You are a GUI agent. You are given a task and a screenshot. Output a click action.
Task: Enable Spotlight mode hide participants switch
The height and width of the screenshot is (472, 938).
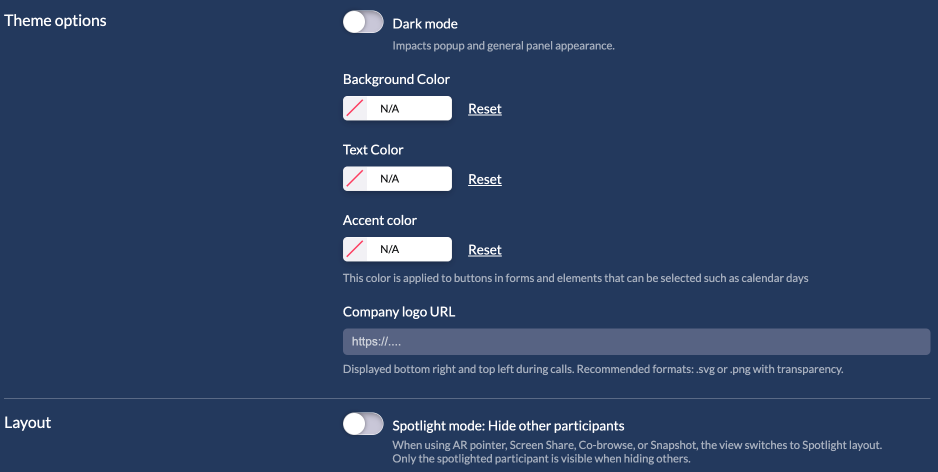pos(363,424)
